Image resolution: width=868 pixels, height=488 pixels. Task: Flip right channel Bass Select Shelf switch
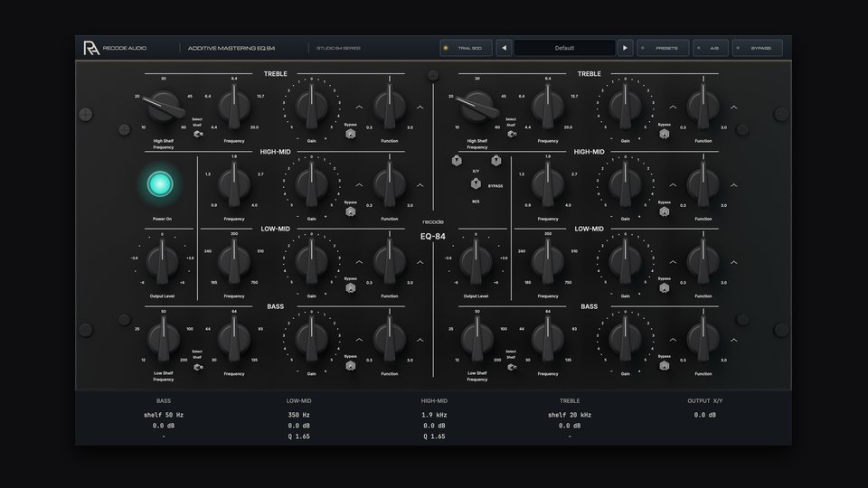[x=512, y=367]
